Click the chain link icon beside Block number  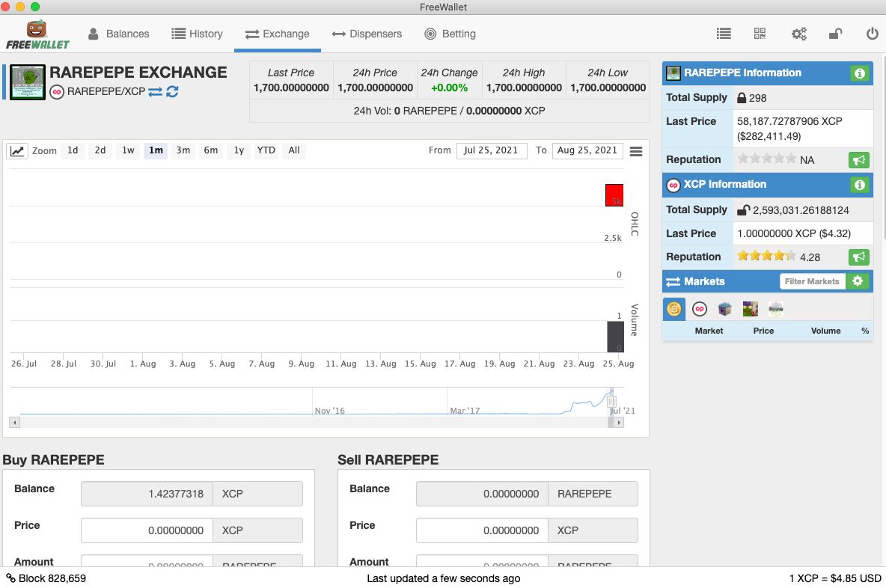10,578
